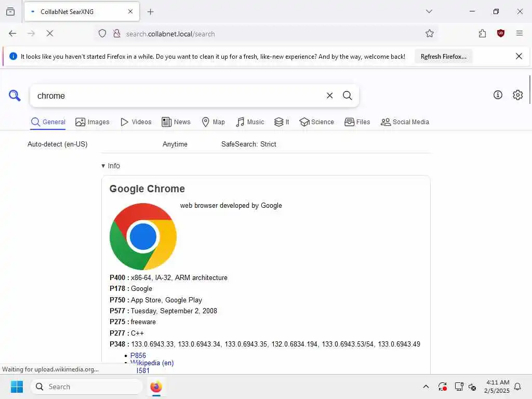Click the Firefox taskbar icon

(156, 387)
